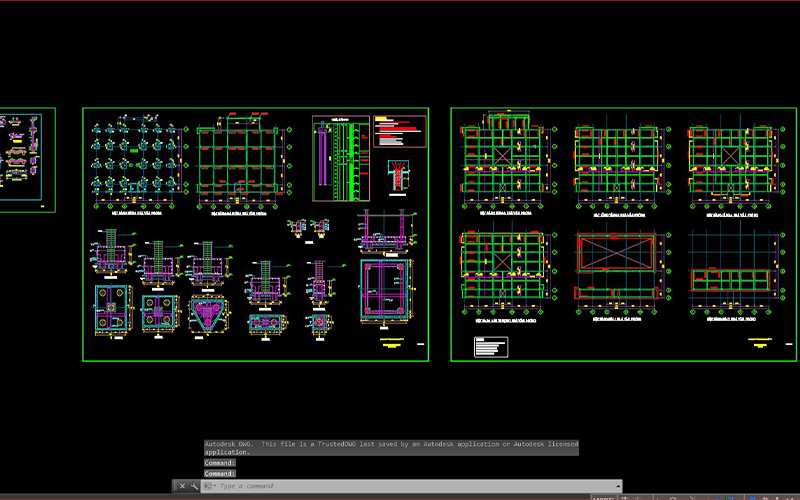Screen dimensions: 800x500
Task: Click the "Type a command" input field
Action: pyautogui.click(x=400, y=486)
